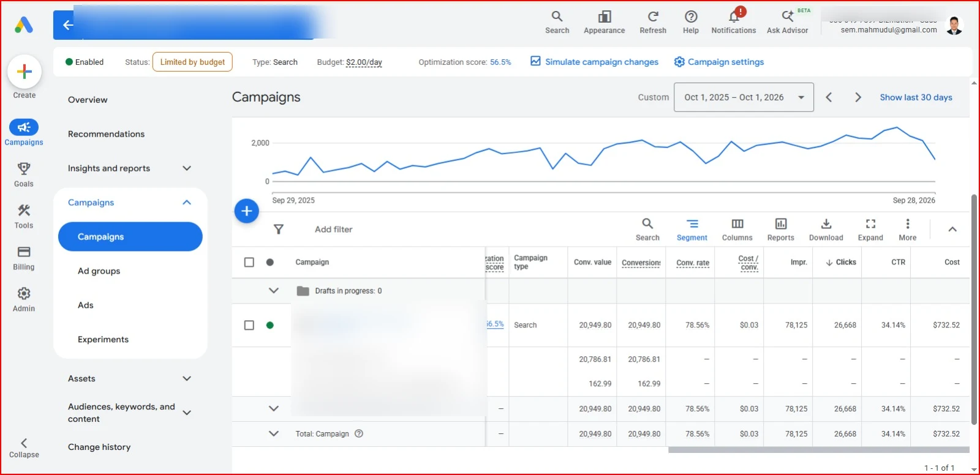Image resolution: width=980 pixels, height=475 pixels.
Task: Expand the Drafts in progress row
Action: (x=274, y=291)
